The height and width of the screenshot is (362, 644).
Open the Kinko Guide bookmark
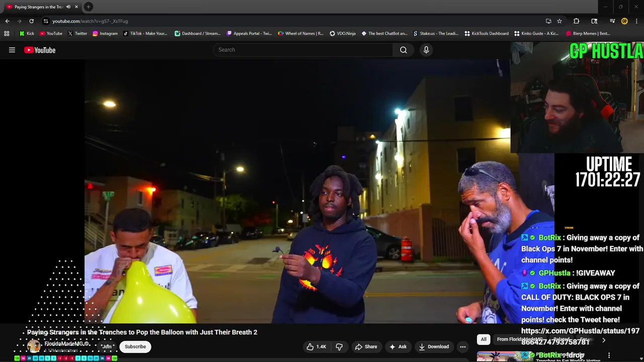click(x=536, y=34)
